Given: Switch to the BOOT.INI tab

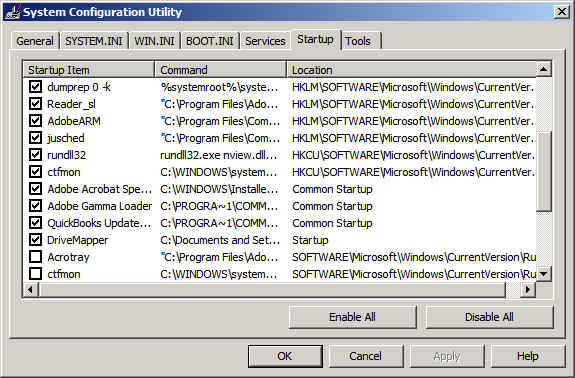Looking at the screenshot, I should (x=209, y=41).
